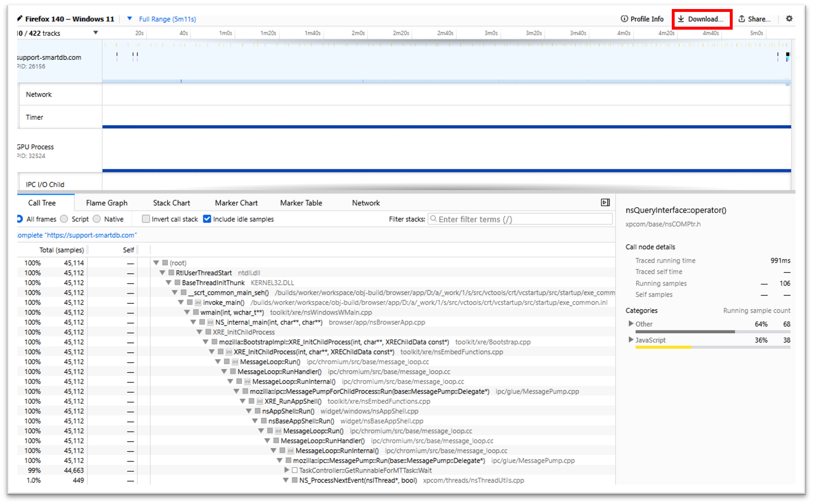
Task: Open the Marker Table tab
Action: [301, 203]
